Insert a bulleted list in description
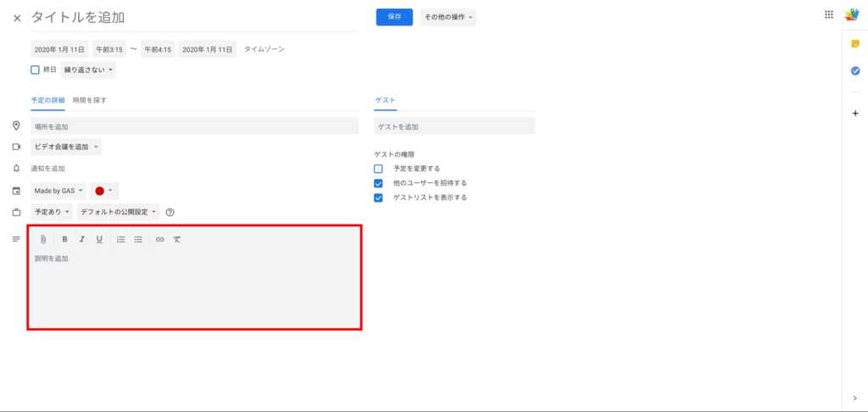Viewport: 868px width, 412px height. pyautogui.click(x=138, y=239)
